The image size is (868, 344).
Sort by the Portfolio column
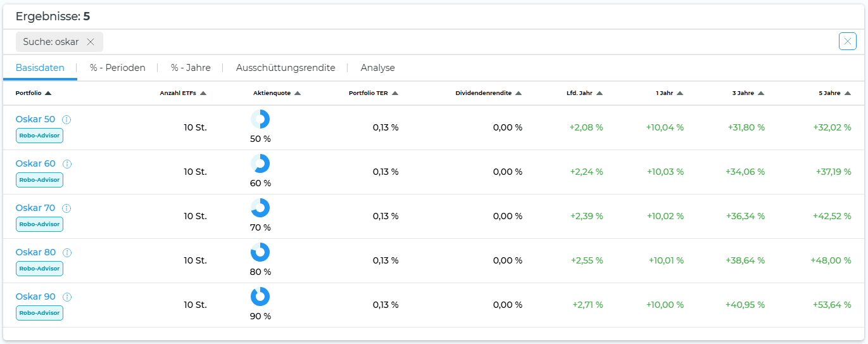[34, 93]
